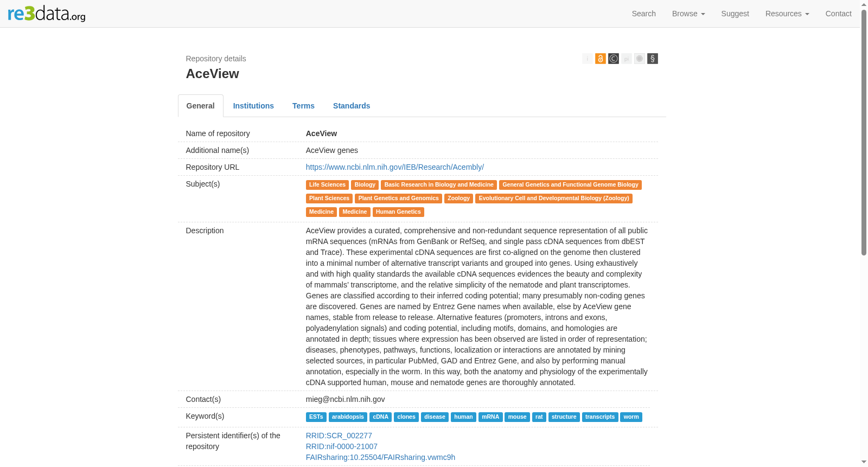Click the additional information 'i' badge icon
The height and width of the screenshot is (467, 868).
point(588,59)
